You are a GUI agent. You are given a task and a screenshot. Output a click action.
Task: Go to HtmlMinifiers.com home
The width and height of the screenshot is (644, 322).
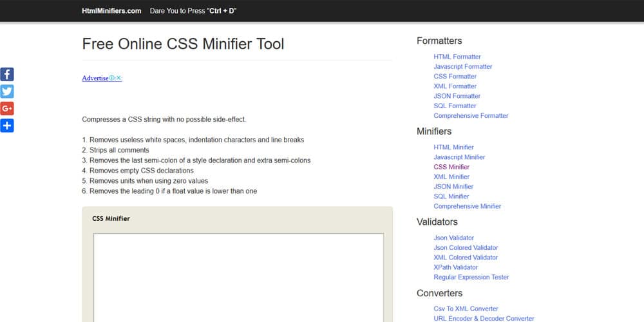click(111, 11)
